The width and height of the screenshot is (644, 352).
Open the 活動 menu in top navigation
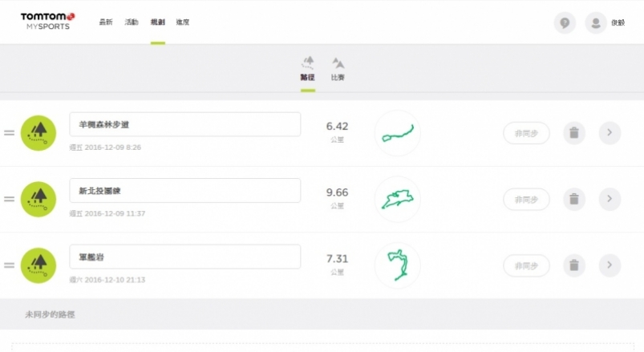point(132,22)
